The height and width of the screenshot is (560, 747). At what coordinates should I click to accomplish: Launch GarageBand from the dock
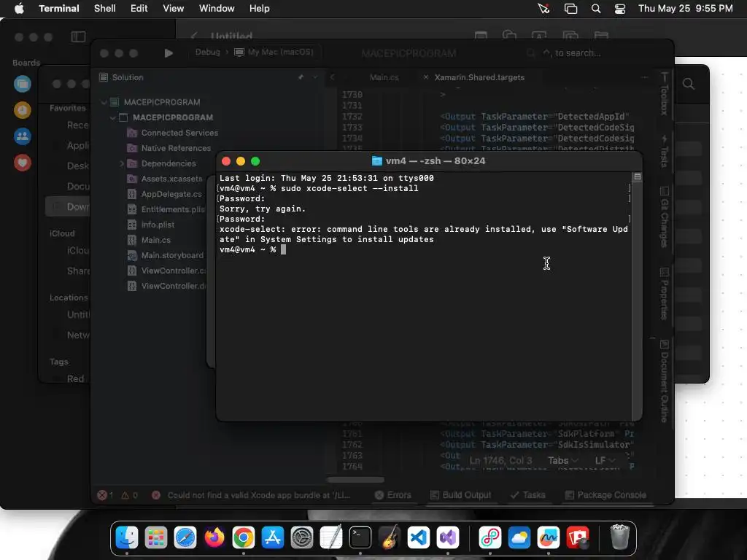click(x=390, y=538)
